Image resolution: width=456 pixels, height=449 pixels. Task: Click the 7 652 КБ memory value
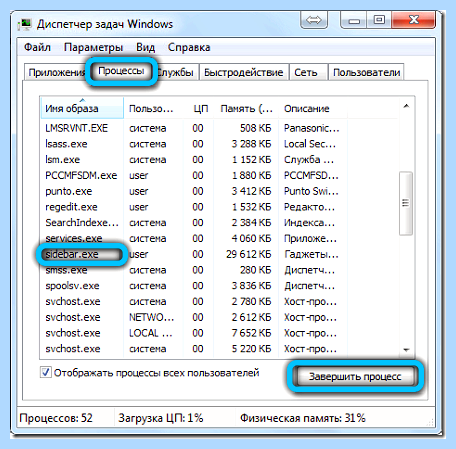252,333
